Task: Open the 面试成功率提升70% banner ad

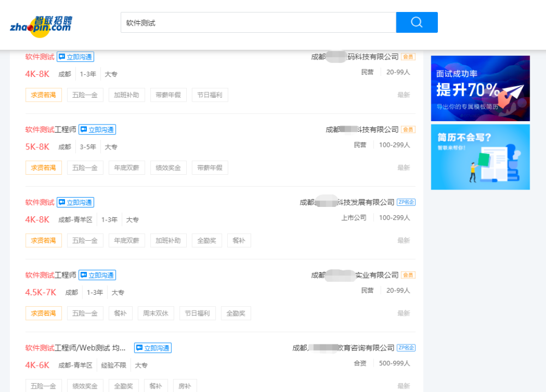Action: coord(480,88)
